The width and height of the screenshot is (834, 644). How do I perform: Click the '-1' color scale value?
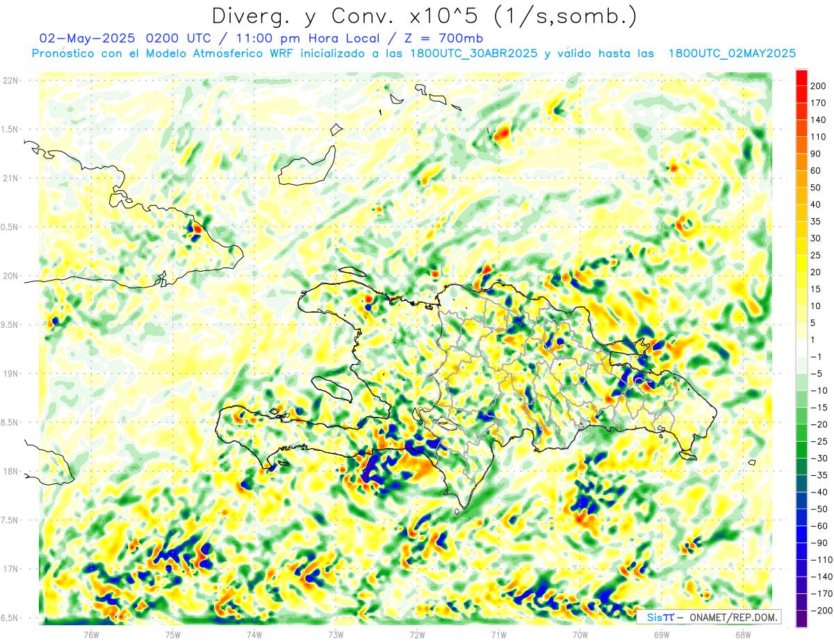816,357
